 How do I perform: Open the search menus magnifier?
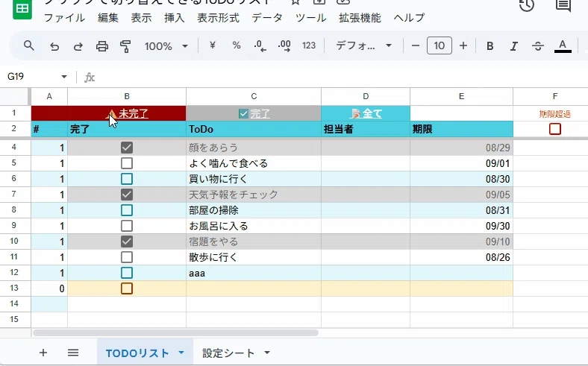(x=29, y=46)
